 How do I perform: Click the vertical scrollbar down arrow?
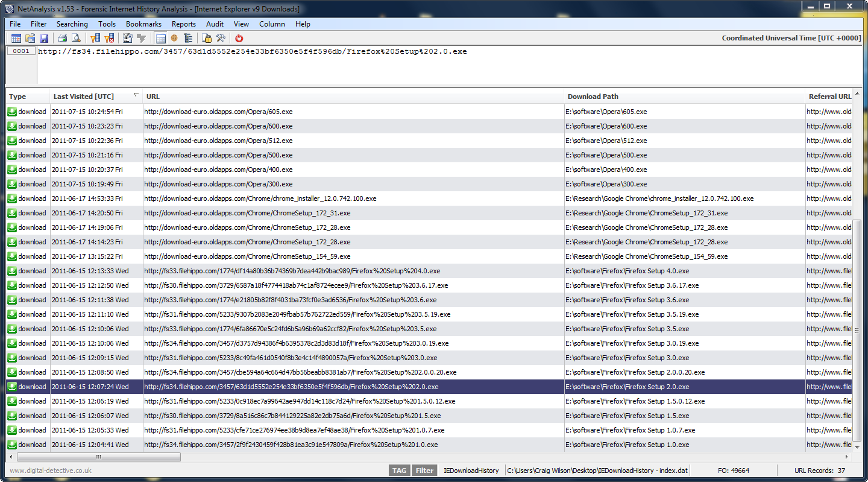click(857, 447)
